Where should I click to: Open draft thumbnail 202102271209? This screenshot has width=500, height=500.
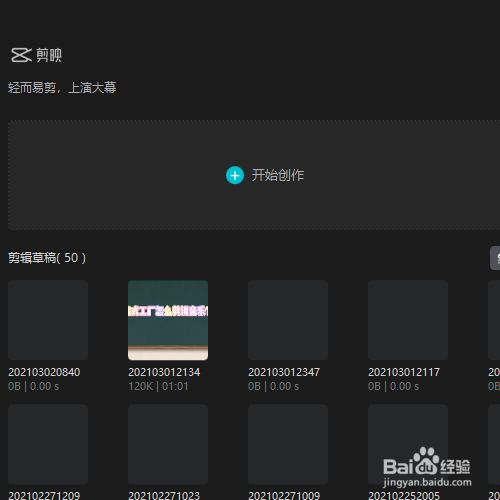[x=48, y=444]
